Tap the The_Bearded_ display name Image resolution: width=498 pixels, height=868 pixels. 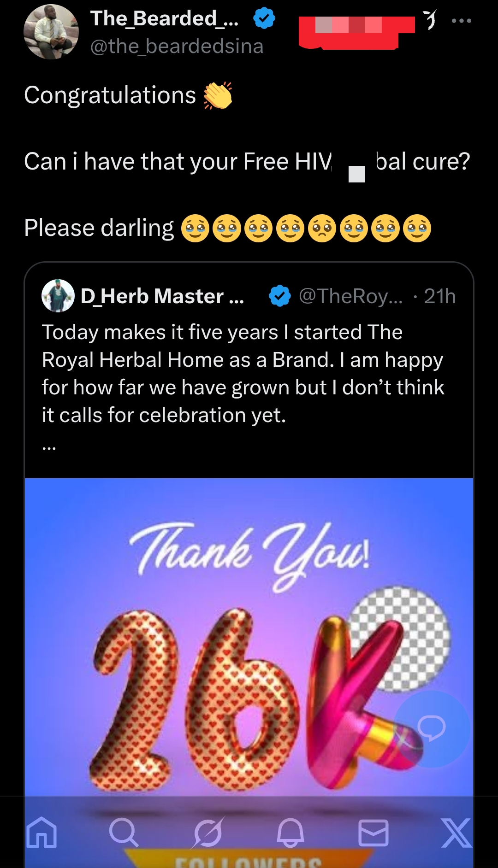pyautogui.click(x=164, y=18)
